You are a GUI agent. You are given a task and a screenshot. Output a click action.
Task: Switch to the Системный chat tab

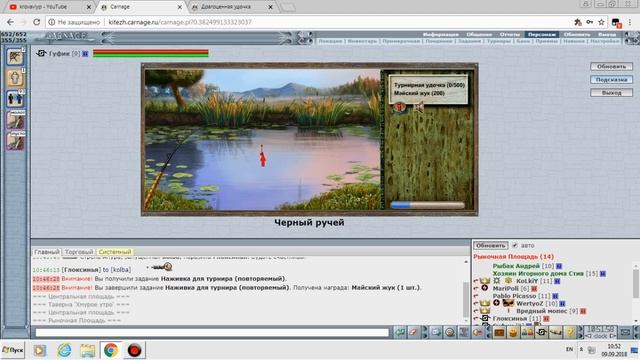coord(115,252)
